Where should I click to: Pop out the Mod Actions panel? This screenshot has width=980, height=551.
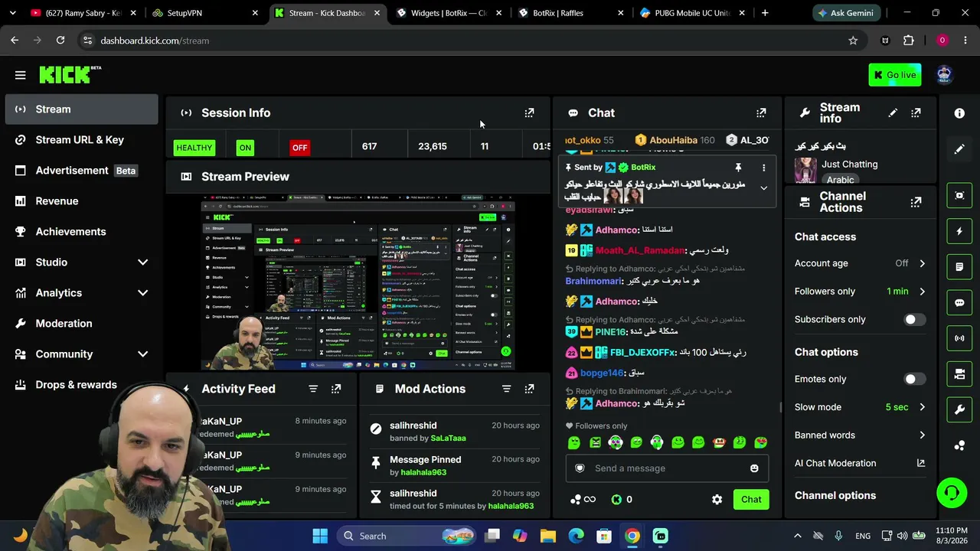[529, 389]
